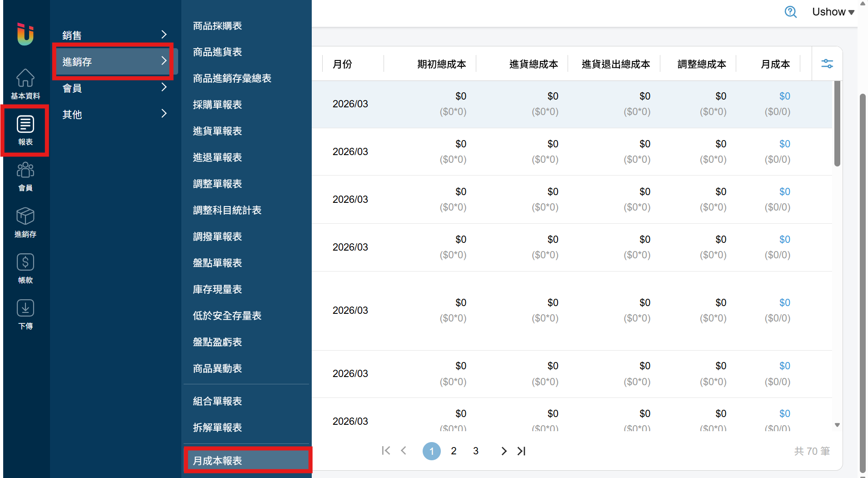Image resolution: width=868 pixels, height=478 pixels.
Task: Open 庫存現量表 from the menu
Action: 217,289
